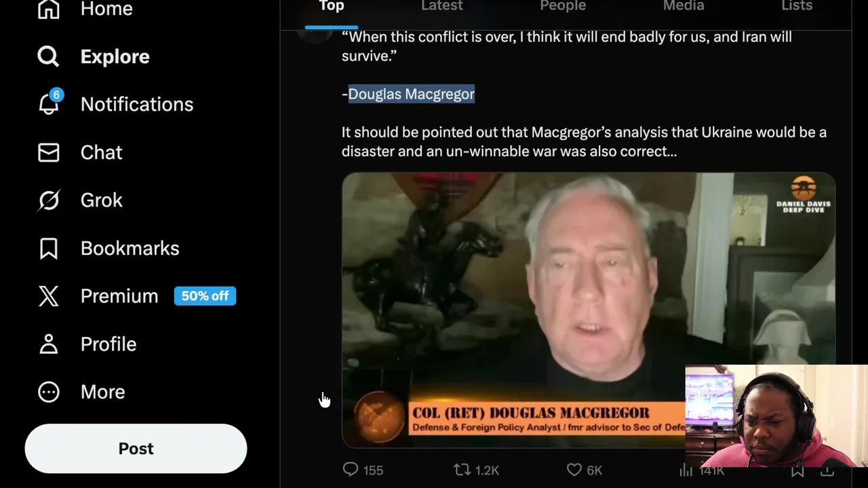Switch to the Latest tab
Viewport: 868px width, 488px height.
[x=441, y=6]
